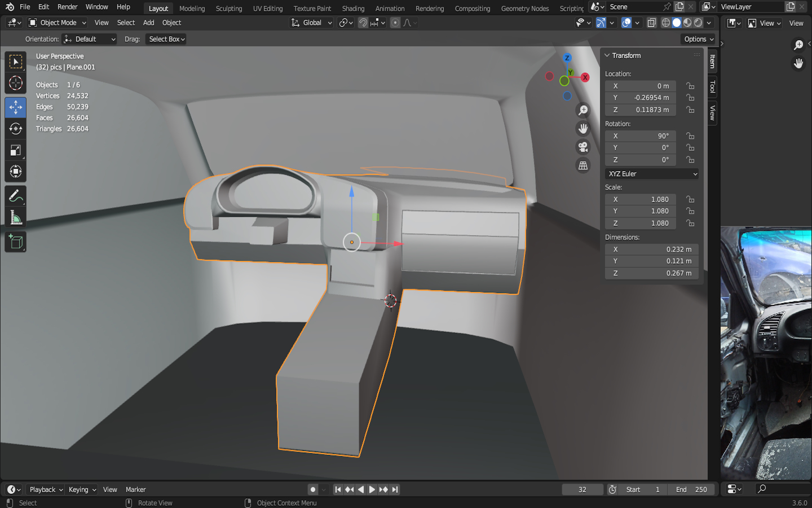
Task: Click the blue Z axis on the navigation gizmo
Action: tap(567, 58)
